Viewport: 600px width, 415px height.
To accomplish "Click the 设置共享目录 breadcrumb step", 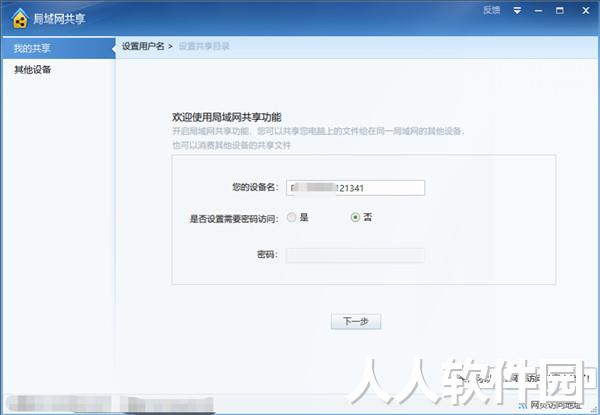I will click(204, 46).
